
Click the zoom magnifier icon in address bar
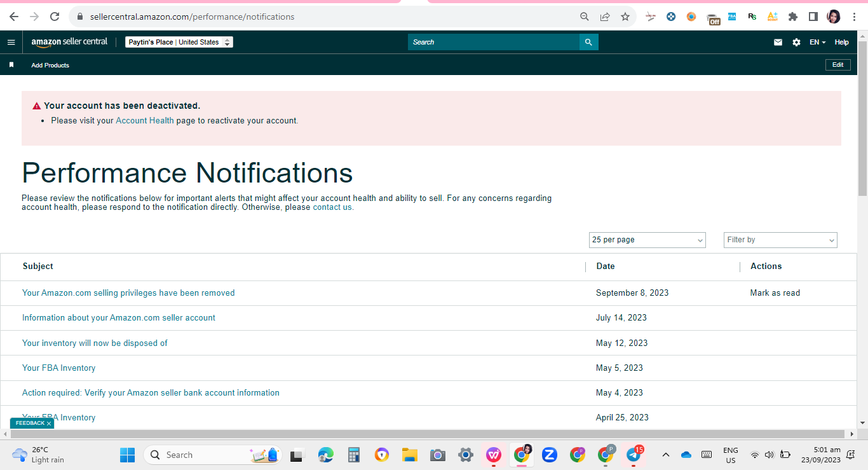585,17
